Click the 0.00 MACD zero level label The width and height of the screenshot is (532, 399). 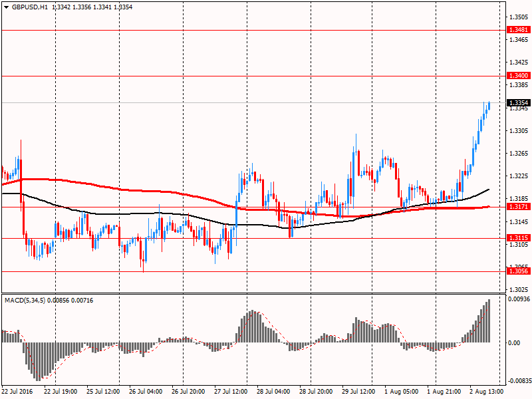coord(514,342)
